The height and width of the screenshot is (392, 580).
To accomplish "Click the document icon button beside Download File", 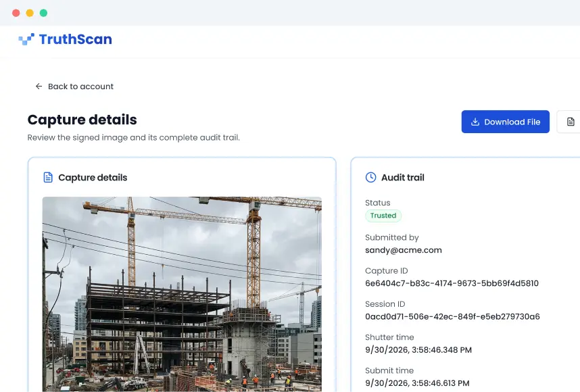I will (571, 122).
